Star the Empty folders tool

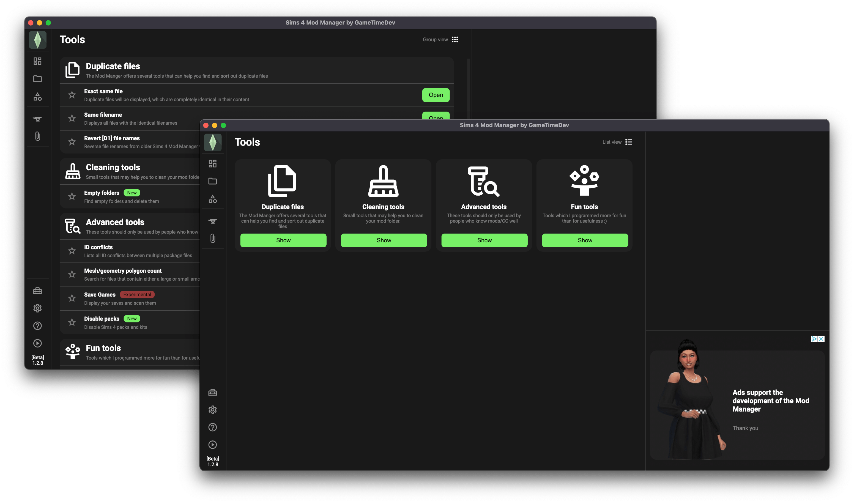pos(72,196)
